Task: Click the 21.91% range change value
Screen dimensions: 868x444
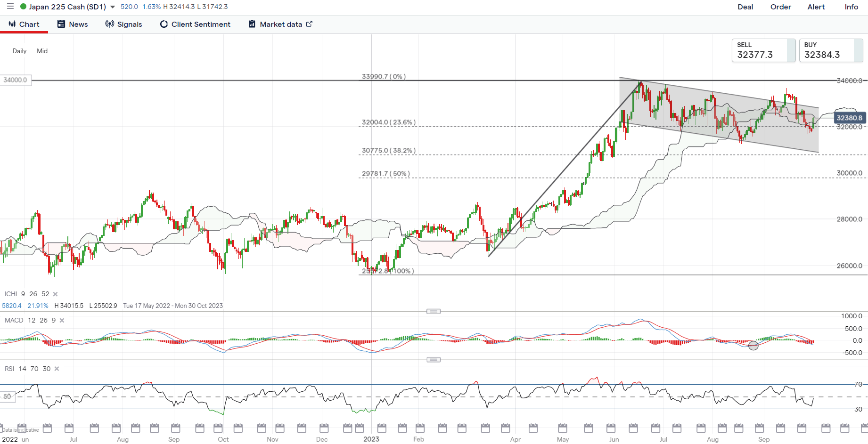Action: click(x=38, y=306)
